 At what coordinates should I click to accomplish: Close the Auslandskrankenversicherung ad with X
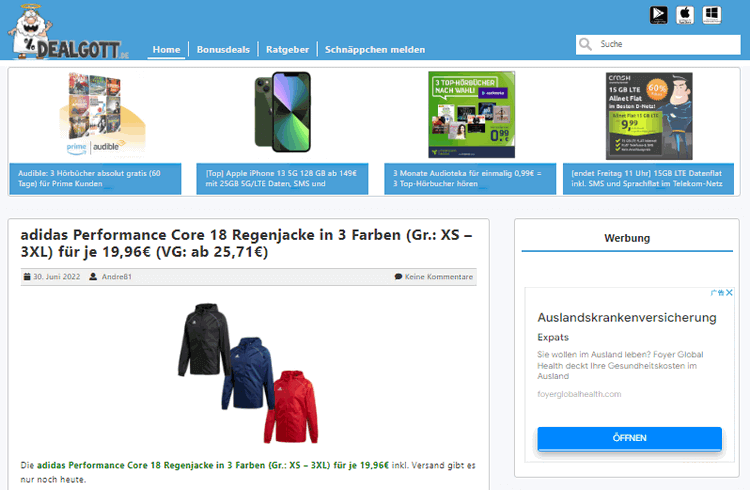pyautogui.click(x=729, y=292)
